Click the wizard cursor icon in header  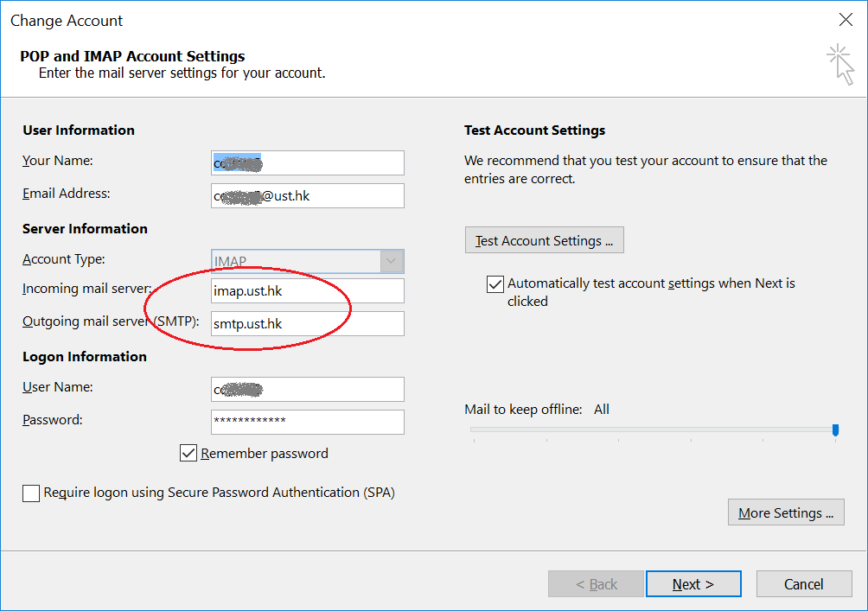coord(839,65)
